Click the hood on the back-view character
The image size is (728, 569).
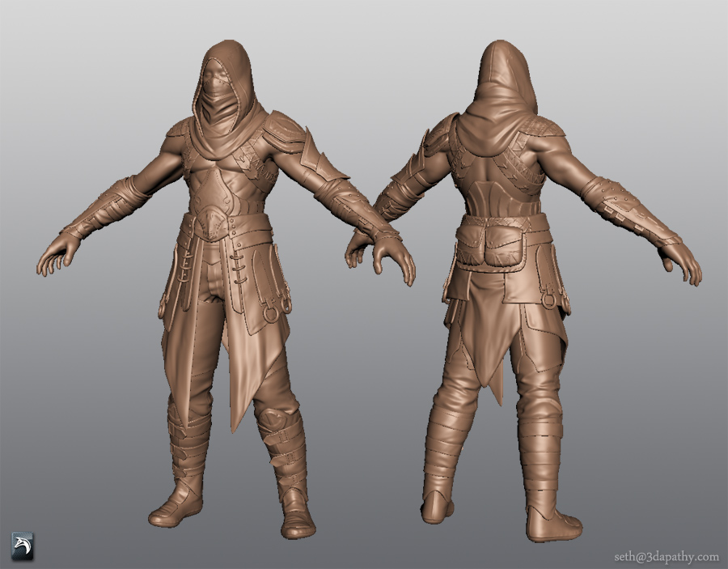tap(506, 77)
